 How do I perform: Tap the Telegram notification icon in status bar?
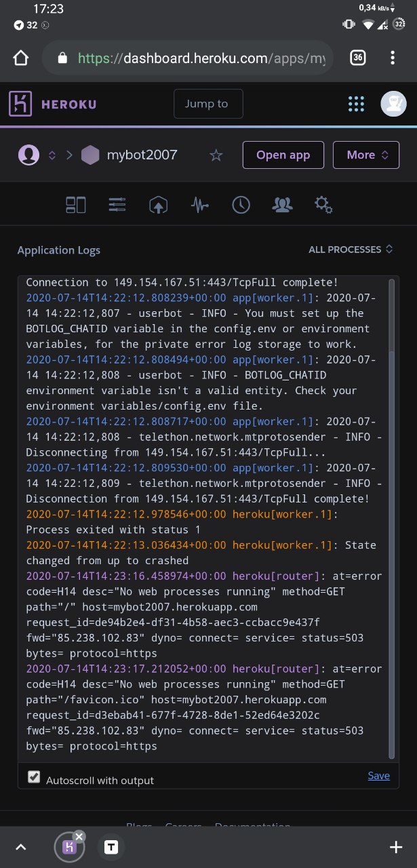click(x=18, y=25)
